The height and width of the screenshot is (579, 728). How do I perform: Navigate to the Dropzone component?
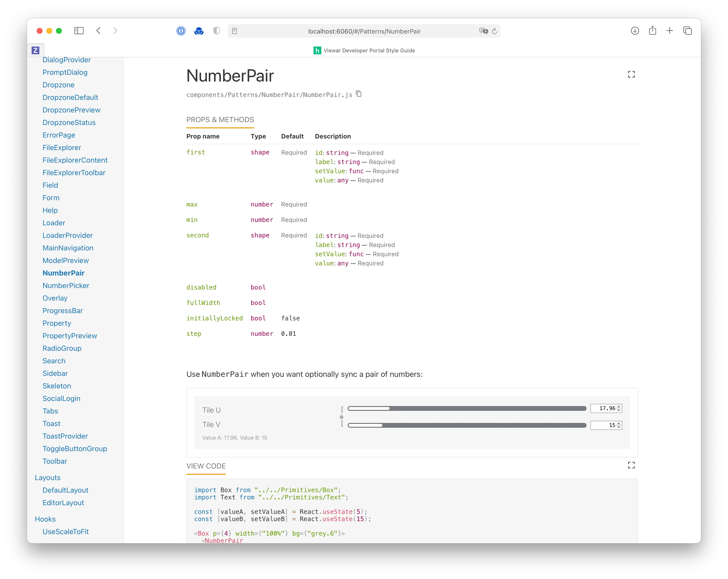coord(58,85)
